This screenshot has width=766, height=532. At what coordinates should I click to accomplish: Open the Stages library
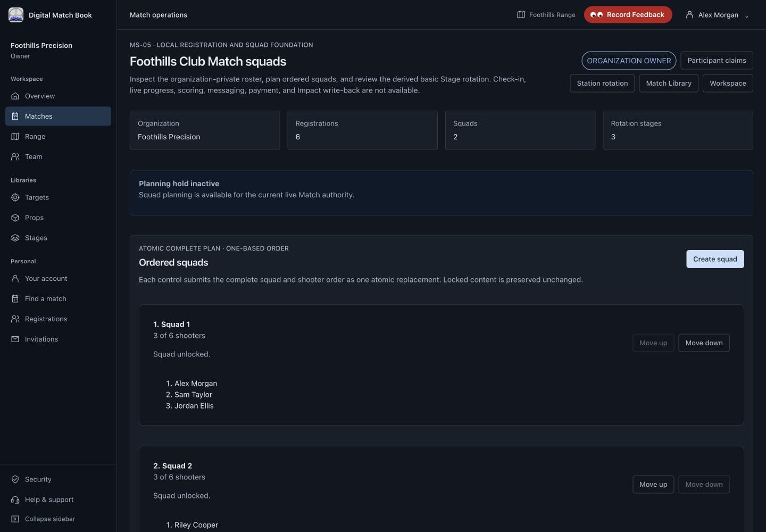tap(58, 238)
